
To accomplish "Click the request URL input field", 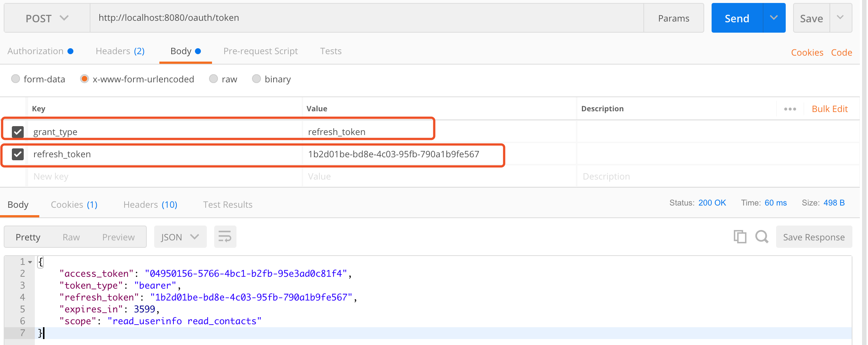I will pyautogui.click(x=366, y=18).
